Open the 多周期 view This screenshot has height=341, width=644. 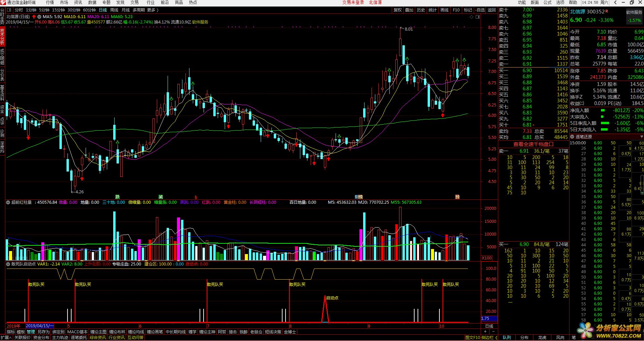(x=139, y=10)
